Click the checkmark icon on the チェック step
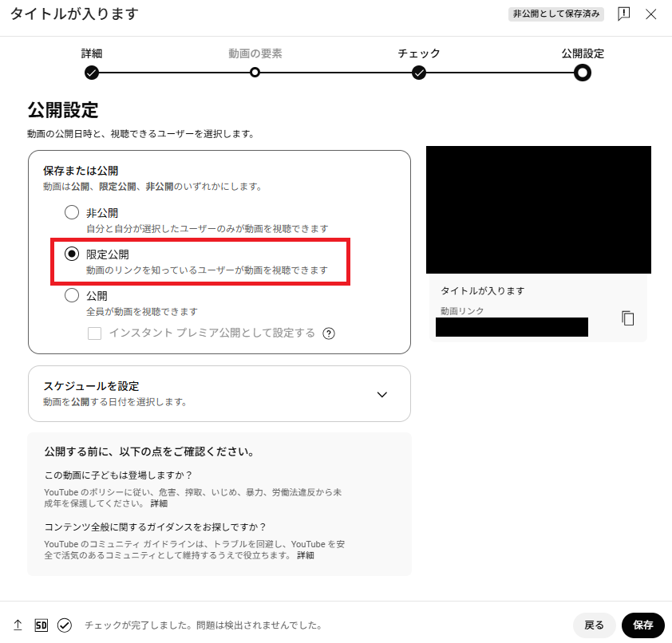This screenshot has width=672, height=643. point(420,73)
